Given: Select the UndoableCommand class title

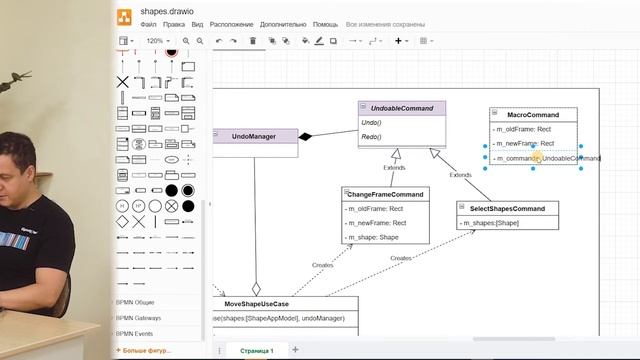Looking at the screenshot, I should [x=402, y=108].
